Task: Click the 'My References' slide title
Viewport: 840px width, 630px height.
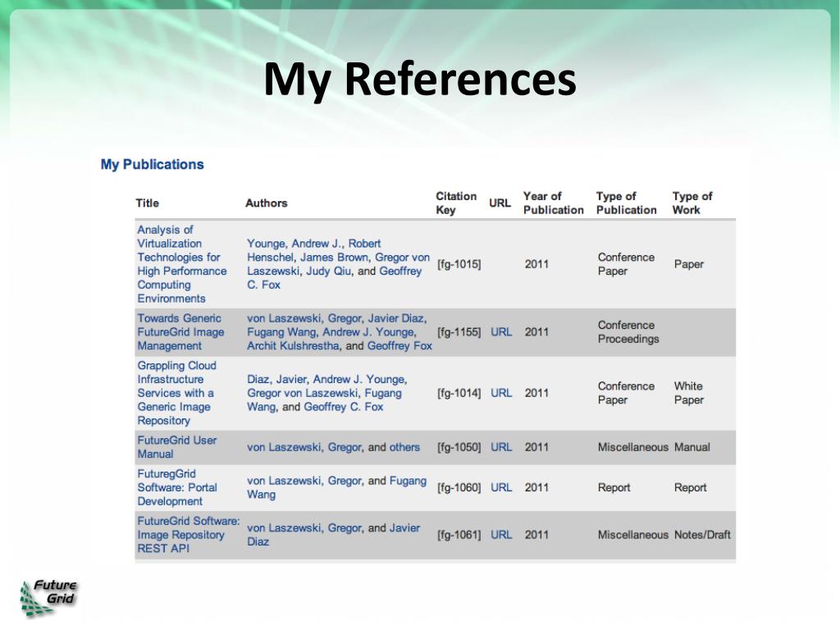Action: click(x=420, y=80)
